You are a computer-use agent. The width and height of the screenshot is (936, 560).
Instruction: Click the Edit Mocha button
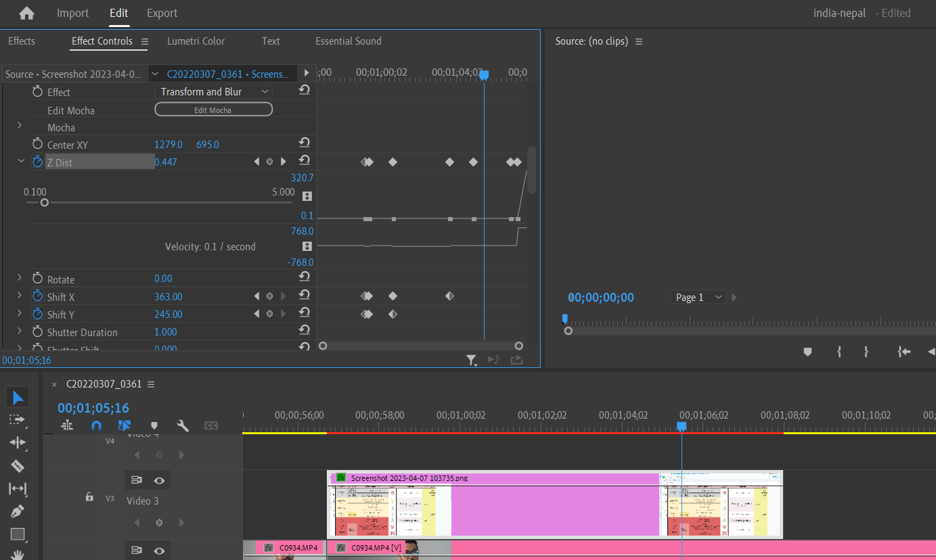click(x=213, y=109)
